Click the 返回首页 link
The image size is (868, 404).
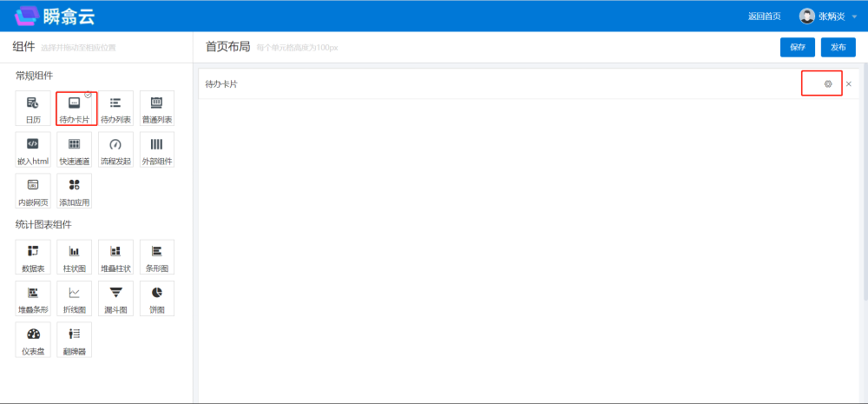[x=764, y=17]
